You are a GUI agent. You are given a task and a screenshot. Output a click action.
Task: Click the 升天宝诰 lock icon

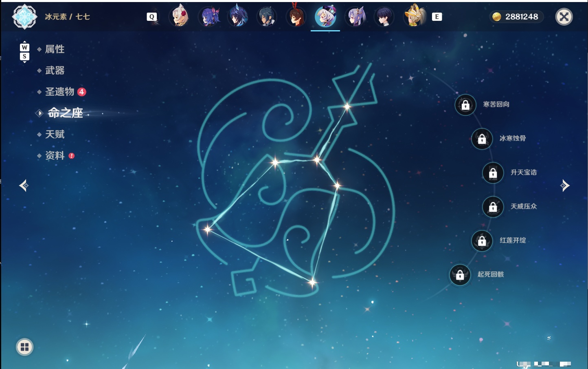(493, 172)
